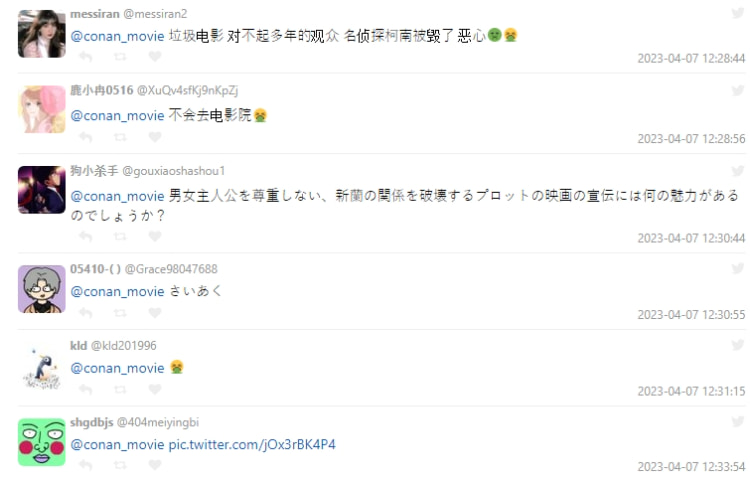
Task: Open the messiran username link
Action: [97, 13]
